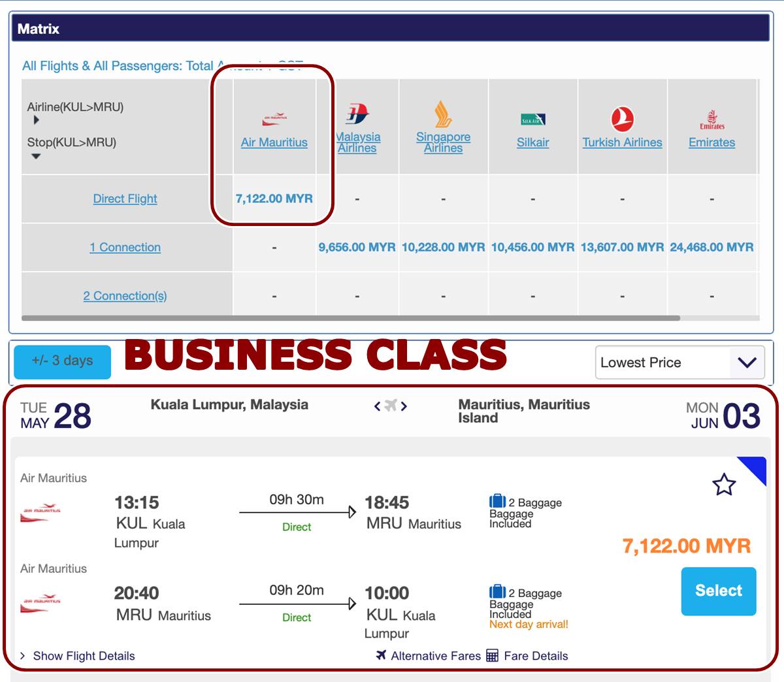The height and width of the screenshot is (682, 784).
Task: Click the return Air Mauritius flight logo
Action: pos(41,603)
